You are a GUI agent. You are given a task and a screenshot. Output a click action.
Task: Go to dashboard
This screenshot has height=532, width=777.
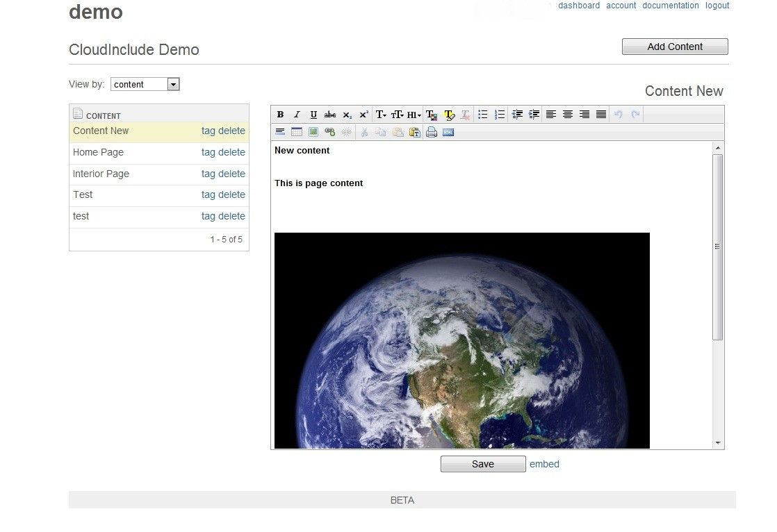[579, 6]
